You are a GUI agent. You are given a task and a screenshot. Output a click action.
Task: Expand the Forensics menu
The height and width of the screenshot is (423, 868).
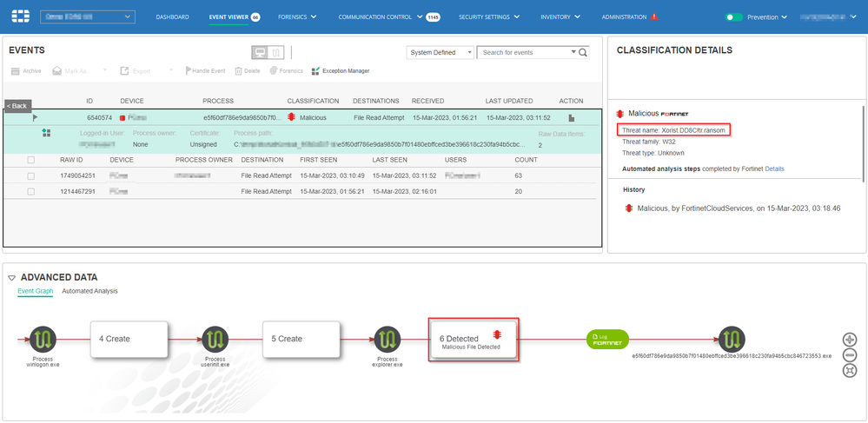click(x=297, y=17)
